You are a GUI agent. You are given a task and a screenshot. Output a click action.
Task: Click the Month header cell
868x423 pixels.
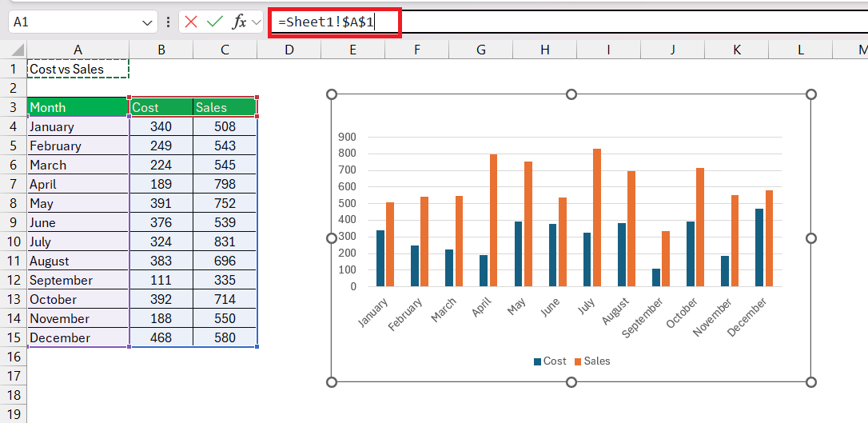tap(78, 107)
